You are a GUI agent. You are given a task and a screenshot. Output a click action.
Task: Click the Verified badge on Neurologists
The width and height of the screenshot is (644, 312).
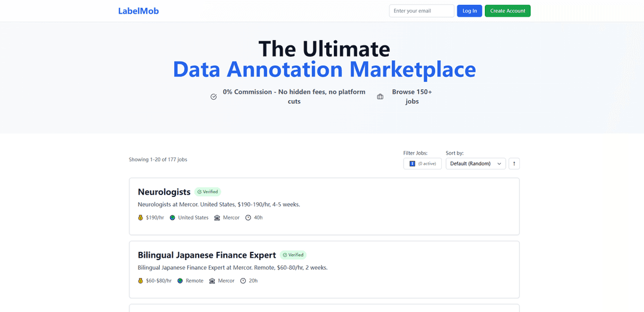point(208,192)
